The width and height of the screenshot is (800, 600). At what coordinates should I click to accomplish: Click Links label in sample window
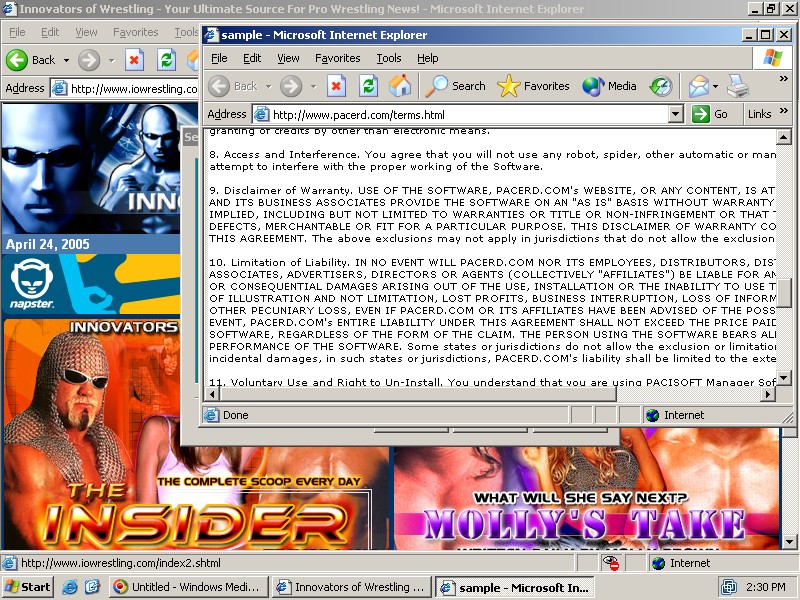pyautogui.click(x=759, y=114)
